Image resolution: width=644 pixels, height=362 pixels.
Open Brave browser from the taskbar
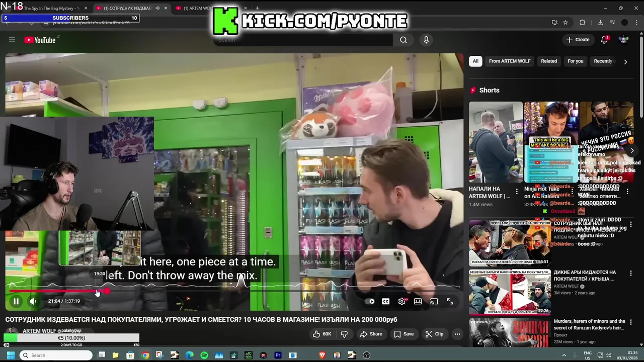[x=322, y=355]
